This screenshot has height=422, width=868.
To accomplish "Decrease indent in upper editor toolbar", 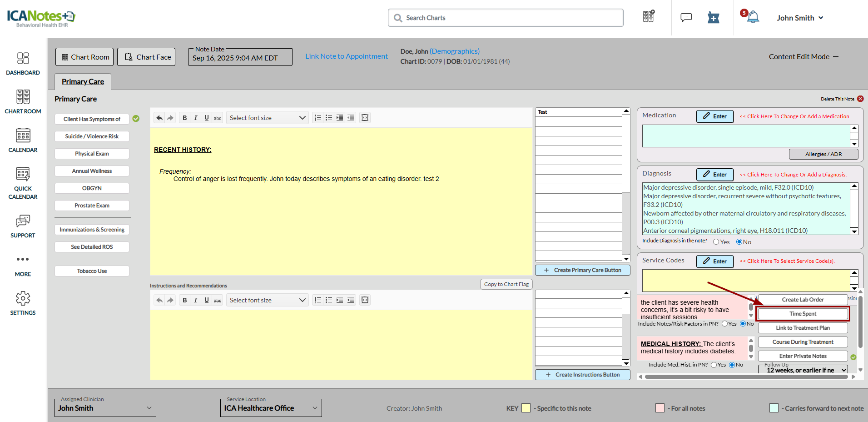I will click(x=350, y=118).
